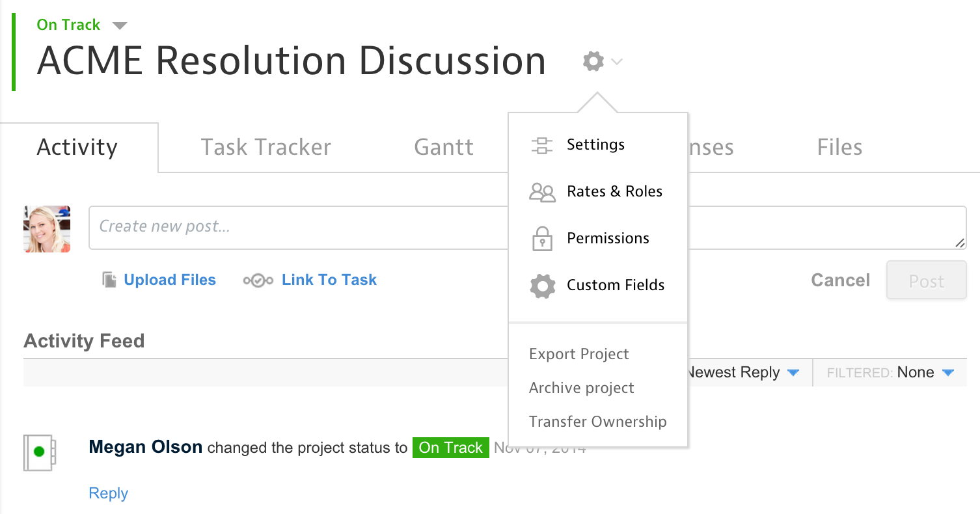Click the Rates & Roles people icon
980x514 pixels.
coord(542,192)
